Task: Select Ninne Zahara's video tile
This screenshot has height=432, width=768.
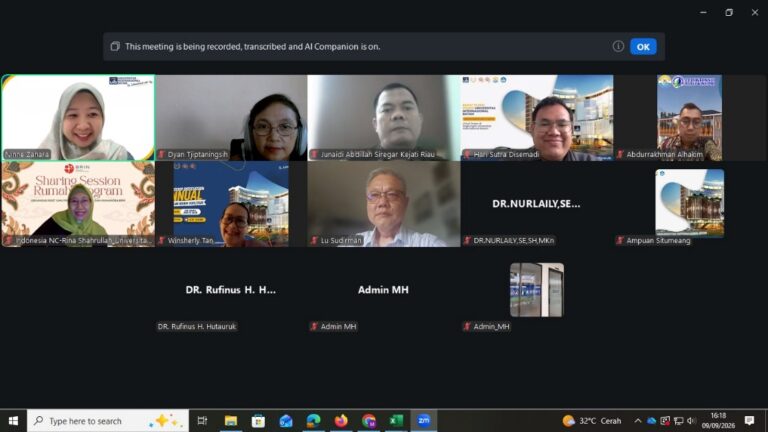Action: point(78,118)
